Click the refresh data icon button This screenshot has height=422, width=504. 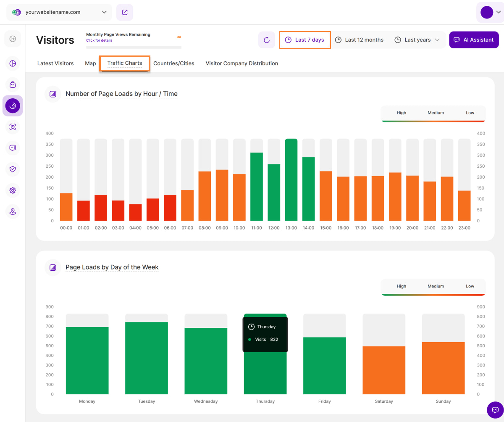tap(266, 40)
